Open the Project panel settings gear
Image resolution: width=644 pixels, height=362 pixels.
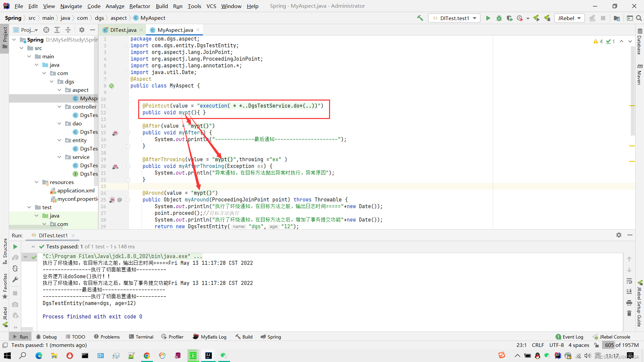[x=82, y=30]
